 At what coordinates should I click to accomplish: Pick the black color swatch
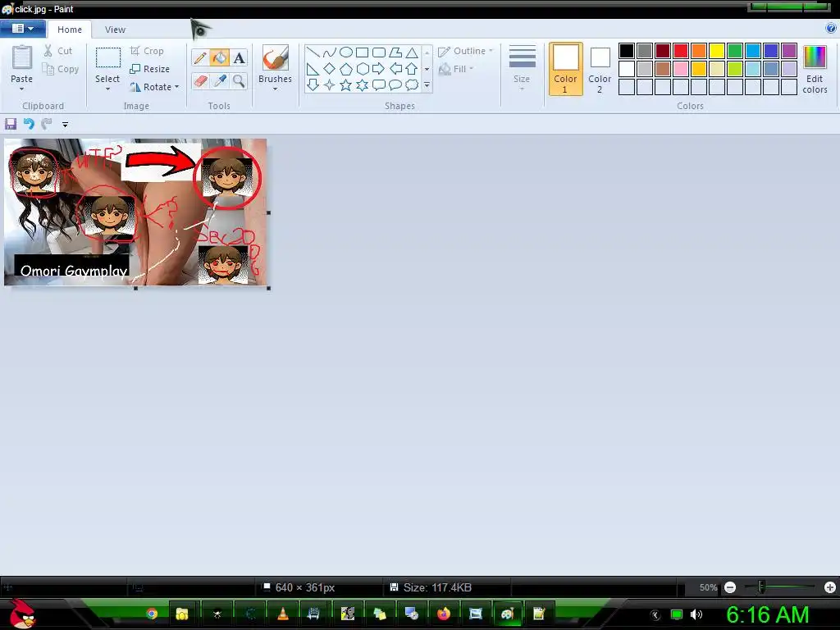point(626,51)
